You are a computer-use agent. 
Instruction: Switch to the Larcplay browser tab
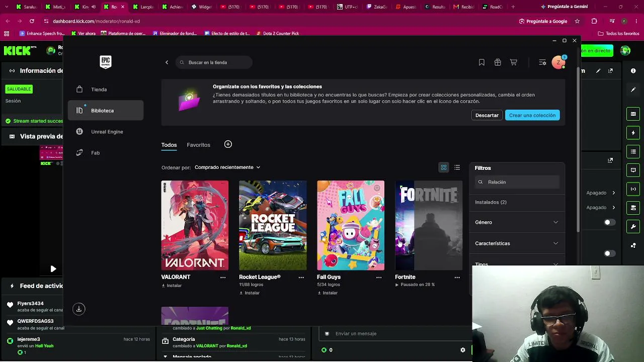pyautogui.click(x=144, y=7)
